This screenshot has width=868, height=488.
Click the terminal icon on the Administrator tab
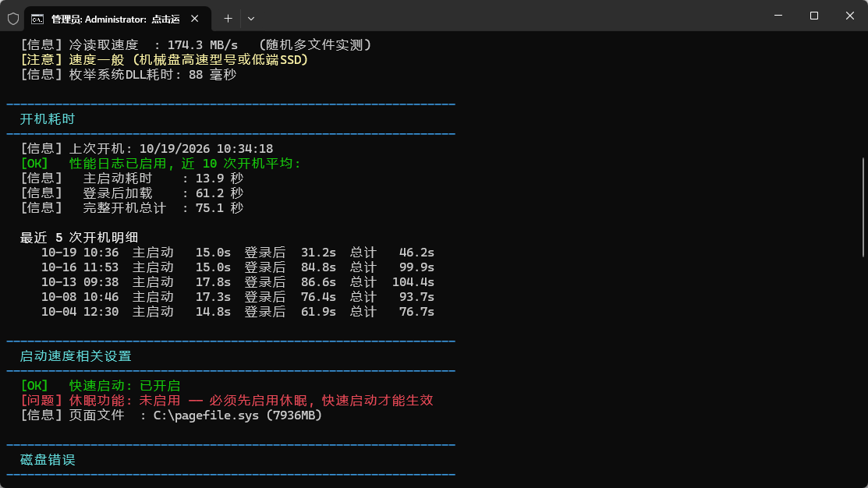(37, 19)
